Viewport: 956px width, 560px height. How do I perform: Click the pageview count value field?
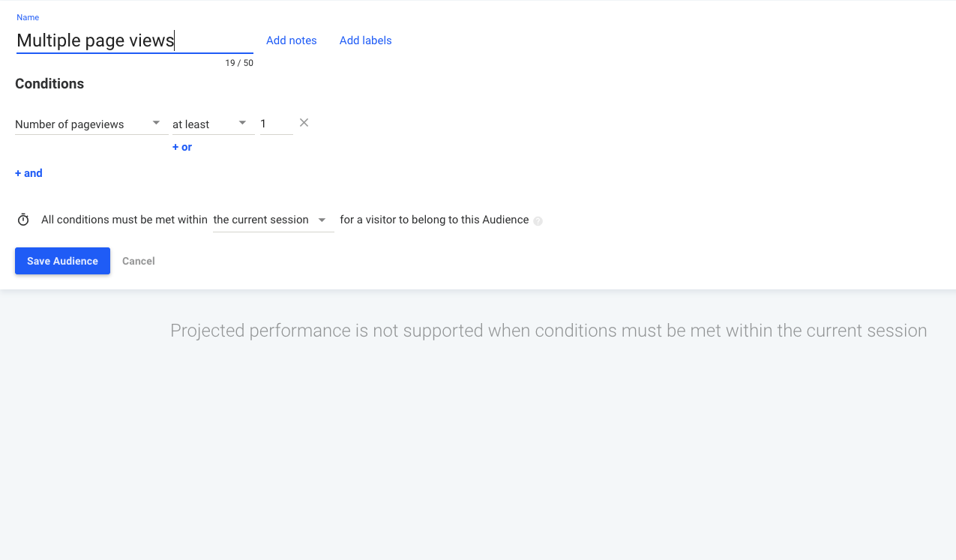(x=276, y=124)
